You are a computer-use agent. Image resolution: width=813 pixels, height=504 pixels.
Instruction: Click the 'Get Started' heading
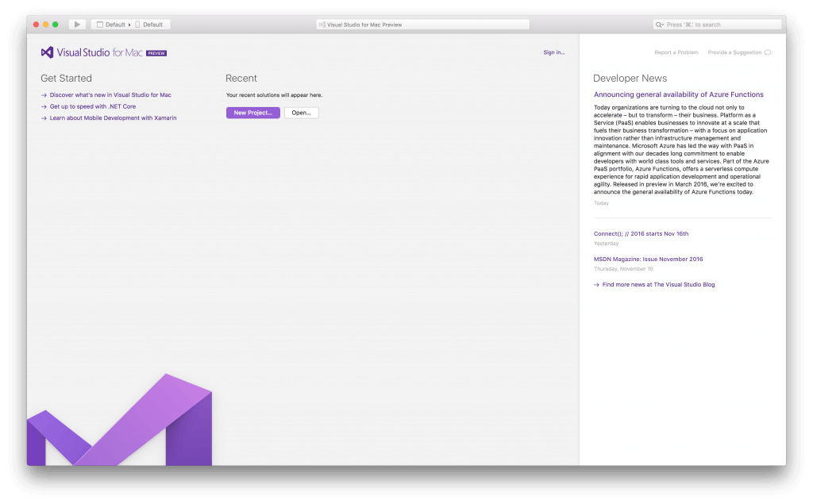click(67, 79)
